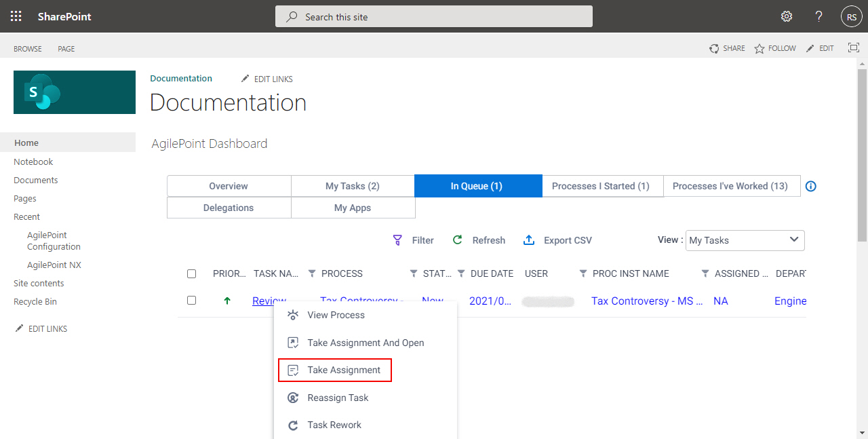Check the select-all checkbox in the column header
The image size is (868, 439).
click(191, 273)
